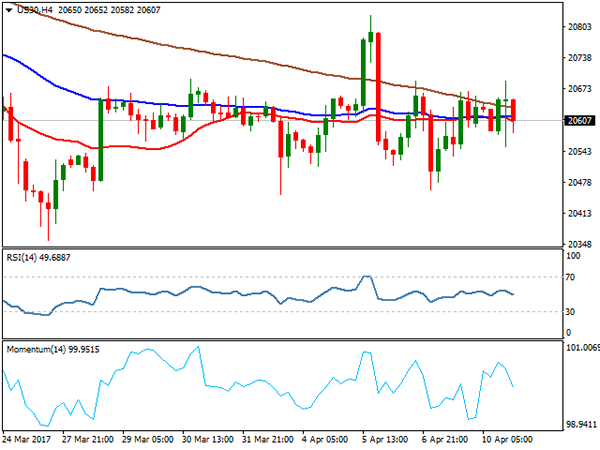Click the 20543 price axis label
The height and width of the screenshot is (450, 600).
pyautogui.click(x=580, y=152)
